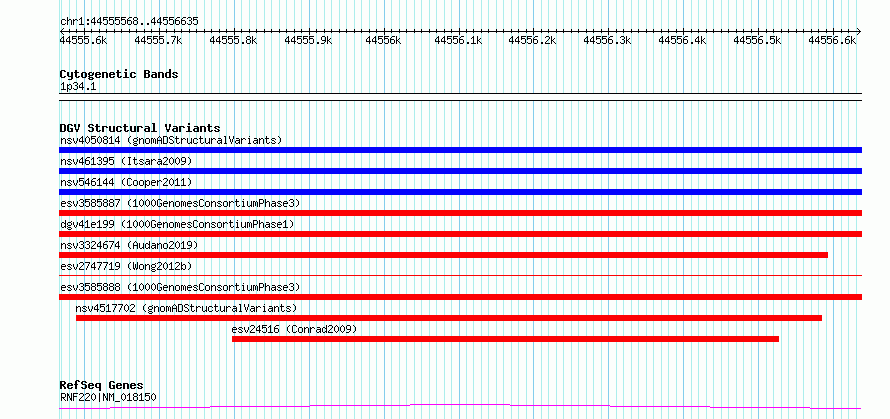Click the thin red line under esv2747719

460,275
